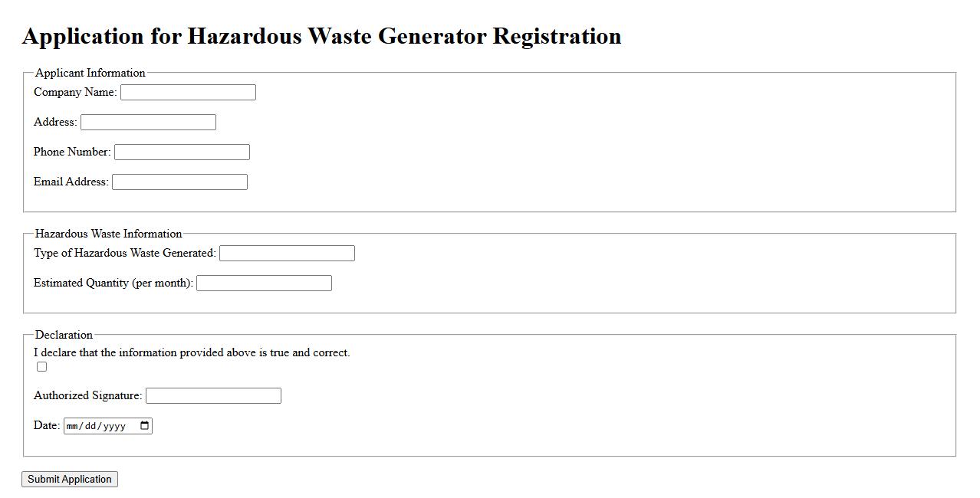
Task: Click the "Authorized Signature:" label text
Action: click(87, 395)
